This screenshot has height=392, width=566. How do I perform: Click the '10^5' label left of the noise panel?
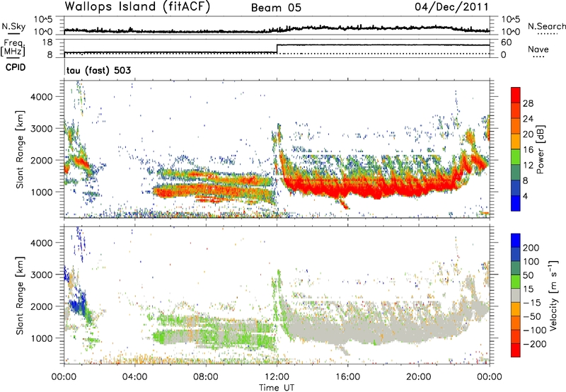click(x=43, y=19)
